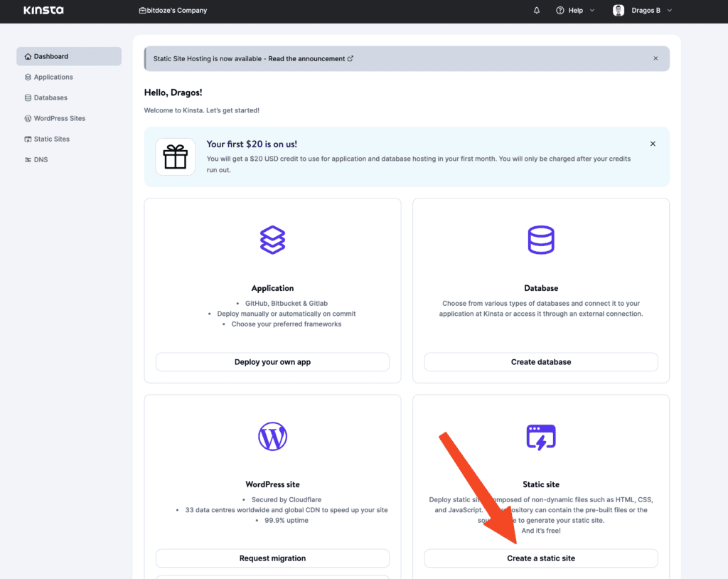Open the notifications bell
Viewport: 728px width, 579px height.
(x=537, y=10)
